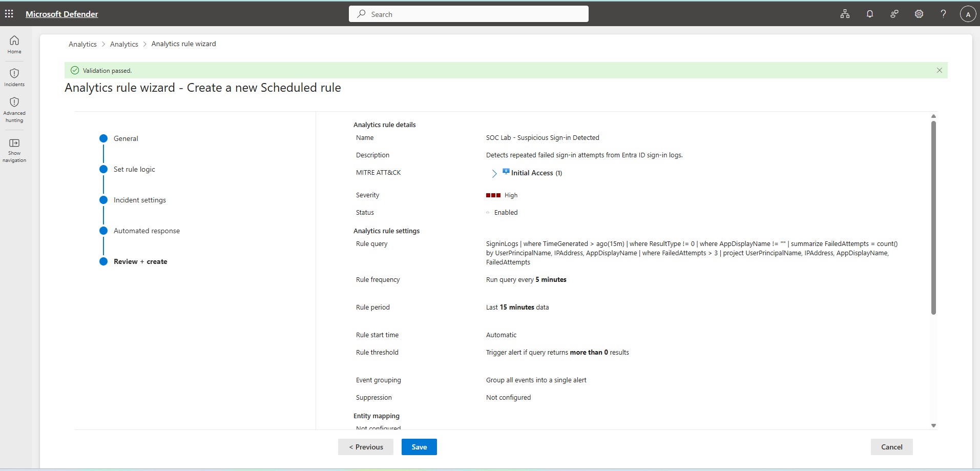Click the search magnifier icon
Screen dimensions: 980x471
click(362, 14)
